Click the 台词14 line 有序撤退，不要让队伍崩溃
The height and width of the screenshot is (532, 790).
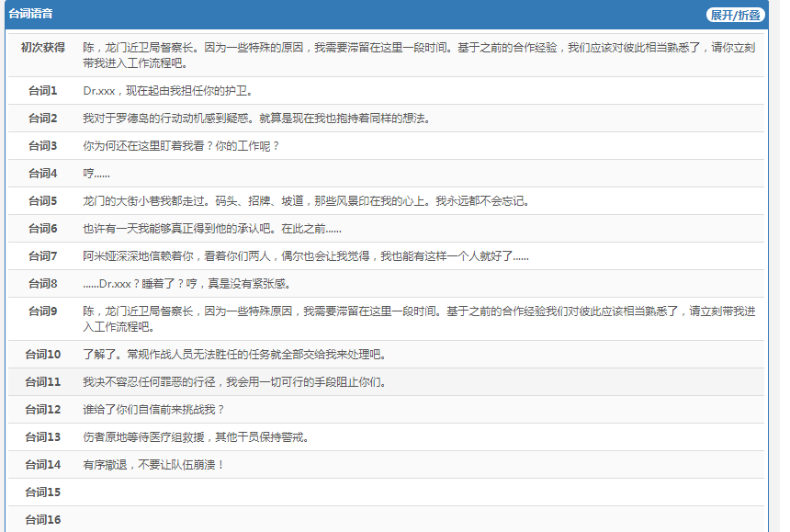(153, 465)
